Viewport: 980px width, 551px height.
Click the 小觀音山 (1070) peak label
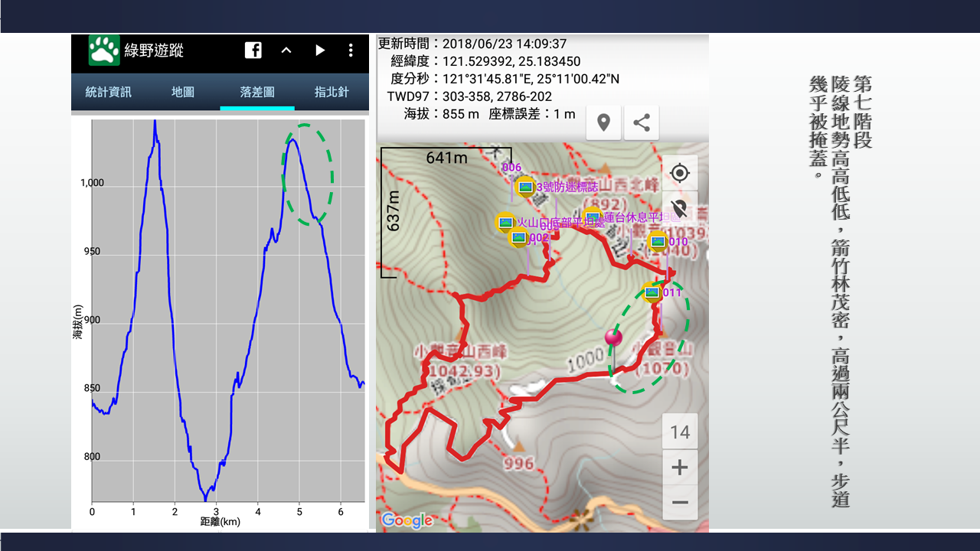(664, 360)
